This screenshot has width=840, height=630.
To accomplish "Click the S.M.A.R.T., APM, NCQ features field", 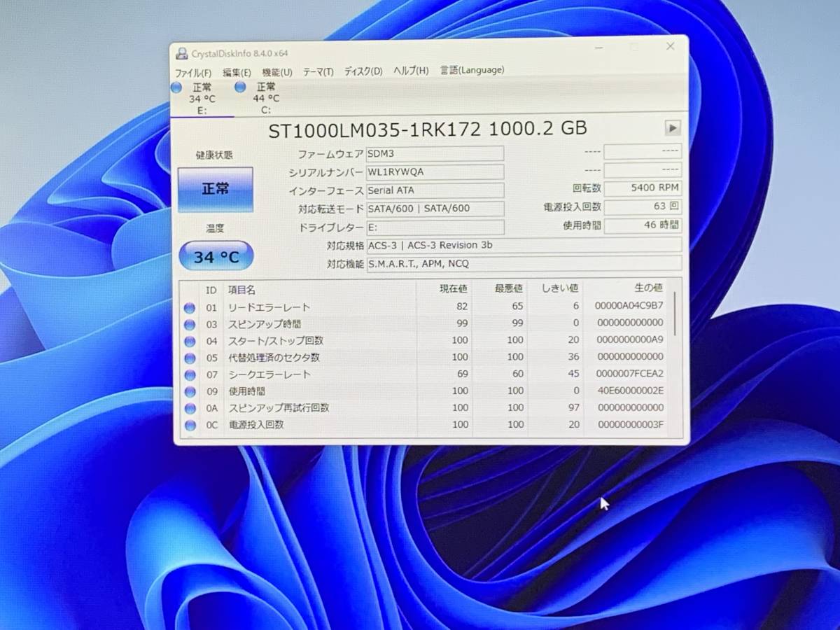I will [524, 263].
